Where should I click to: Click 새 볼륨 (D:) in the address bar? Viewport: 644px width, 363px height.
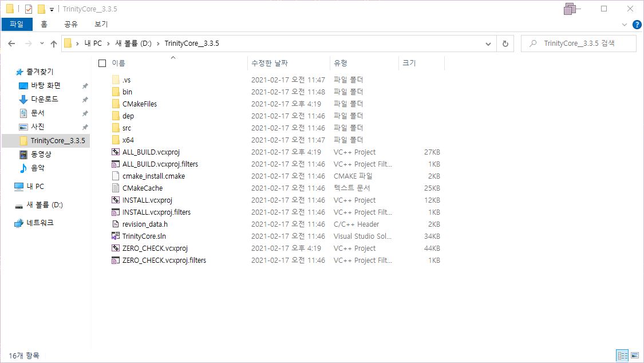133,44
